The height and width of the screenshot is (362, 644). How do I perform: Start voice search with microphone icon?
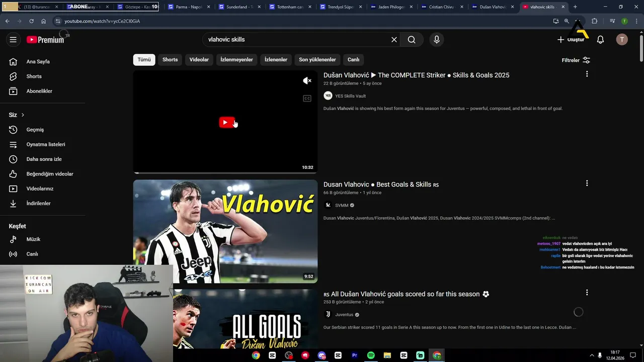click(x=436, y=40)
